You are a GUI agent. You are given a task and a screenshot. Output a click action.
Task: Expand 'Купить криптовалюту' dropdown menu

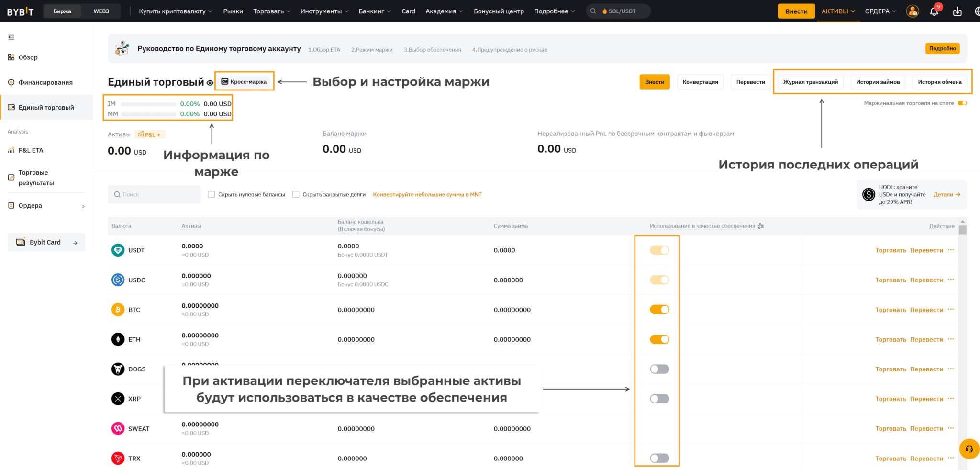tap(175, 11)
